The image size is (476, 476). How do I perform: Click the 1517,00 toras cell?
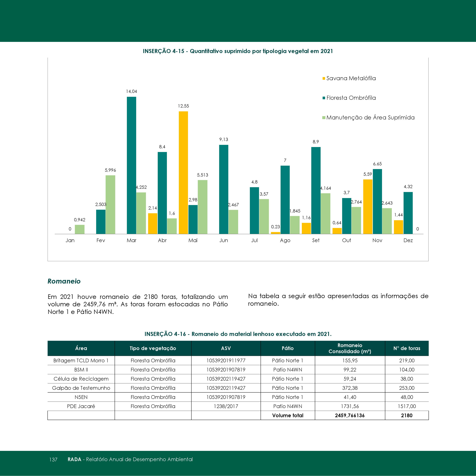tap(407, 406)
